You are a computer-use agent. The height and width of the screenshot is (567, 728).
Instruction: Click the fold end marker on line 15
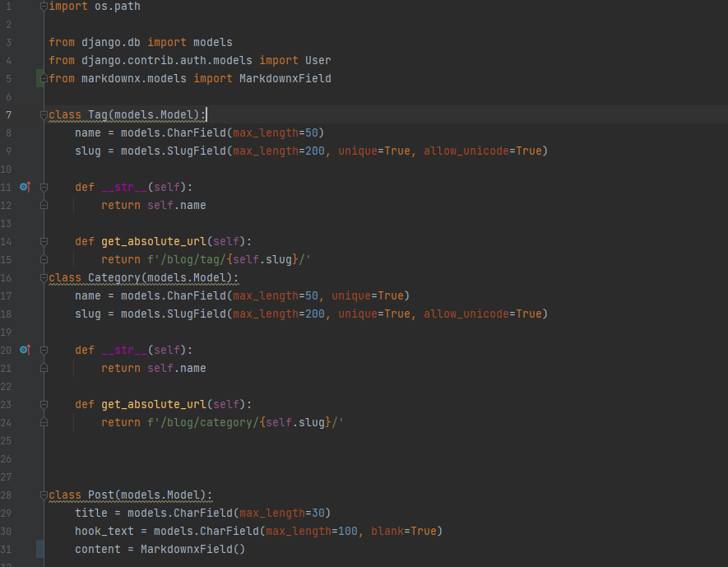pos(44,259)
